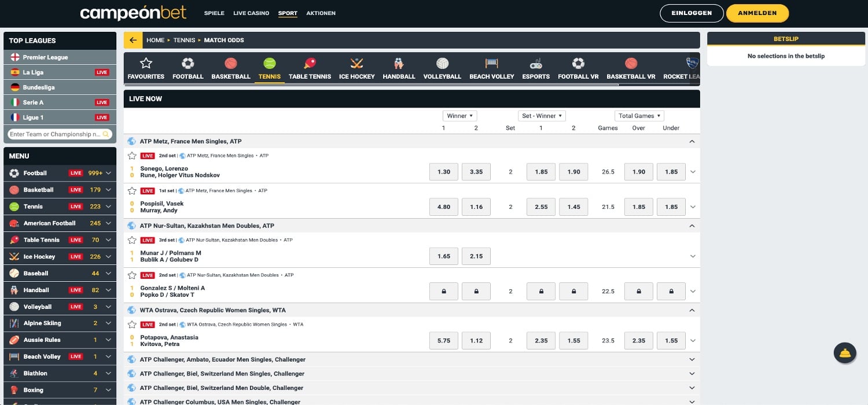Collapse the ATP Metz Men Singles section
Screen dimensions: 868x405
(x=692, y=141)
